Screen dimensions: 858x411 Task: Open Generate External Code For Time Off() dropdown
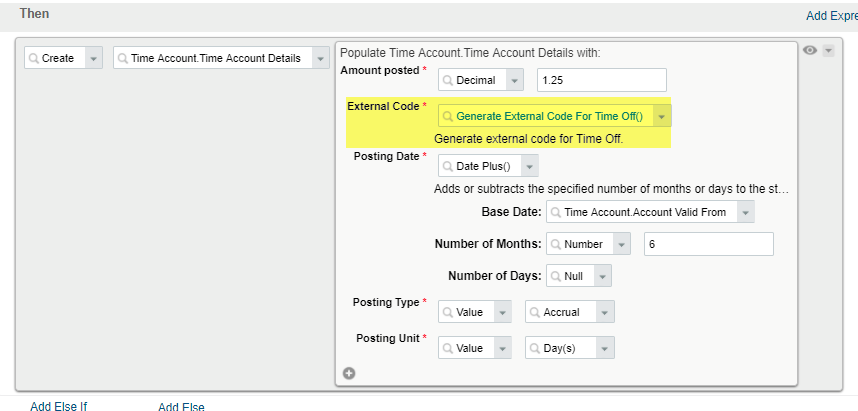click(662, 117)
